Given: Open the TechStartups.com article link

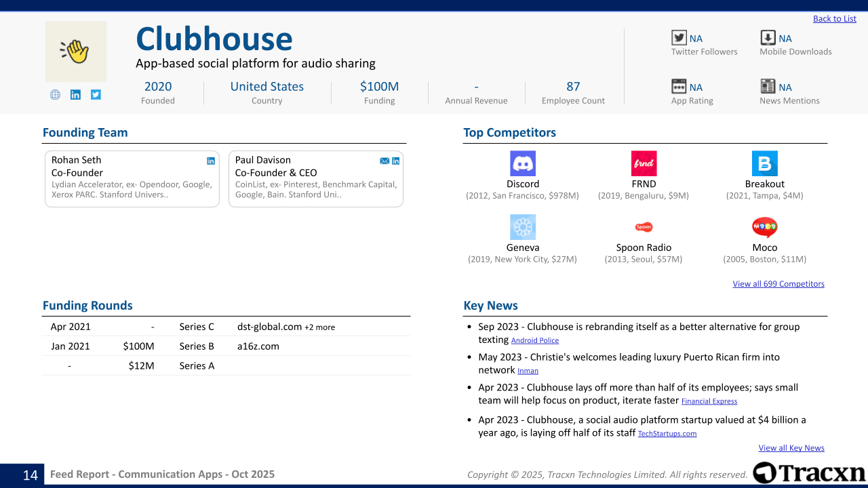Looking at the screenshot, I should coord(667,434).
